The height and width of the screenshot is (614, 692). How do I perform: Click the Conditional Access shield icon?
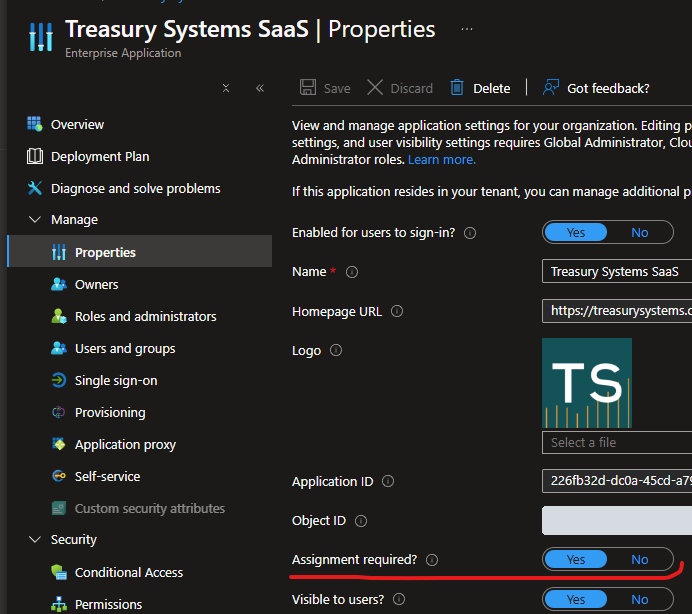coord(59,572)
